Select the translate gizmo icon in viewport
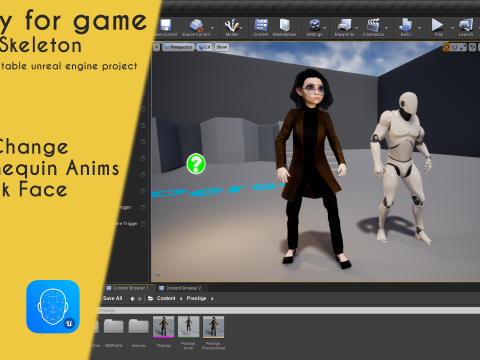The image size is (480, 360). coord(446,47)
